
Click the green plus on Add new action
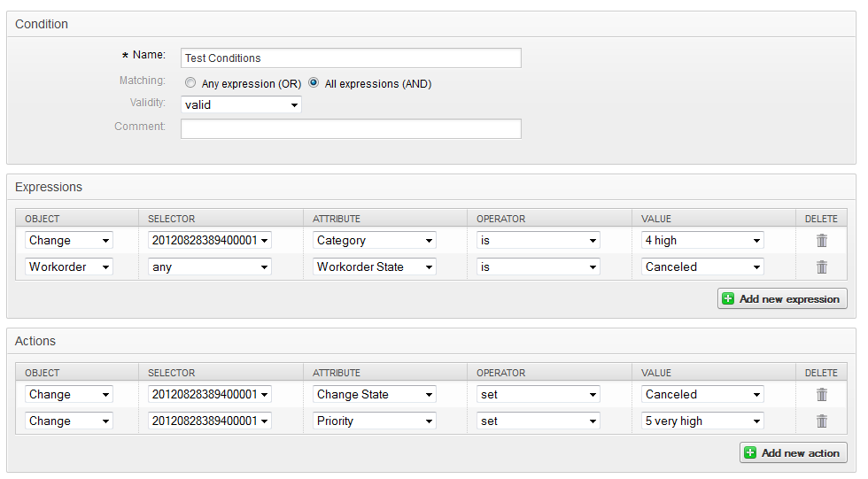(750, 452)
